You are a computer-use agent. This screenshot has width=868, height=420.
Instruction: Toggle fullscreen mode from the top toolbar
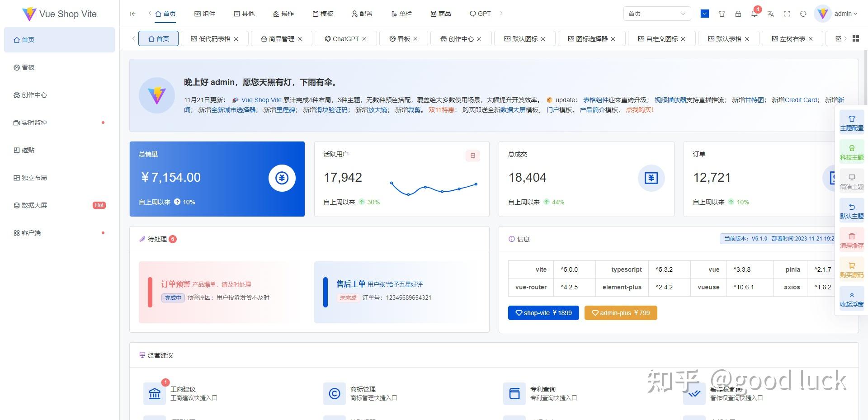click(787, 14)
